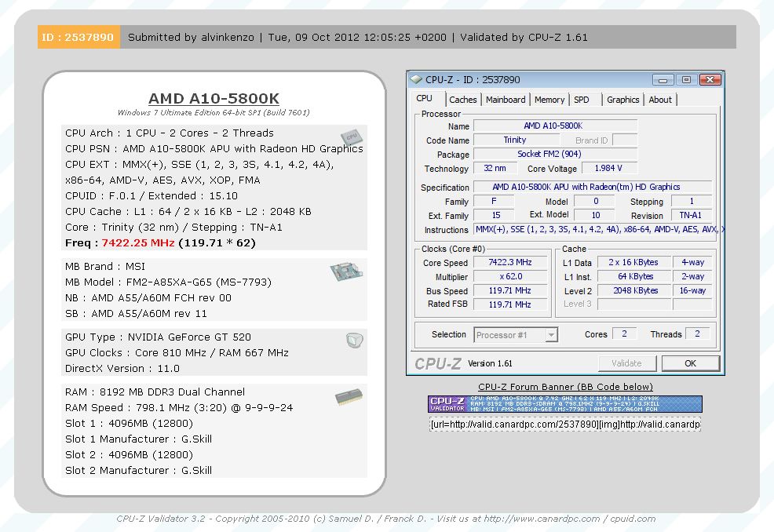The width and height of the screenshot is (774, 532).
Task: Click the red 7422.25 MHz frequency text
Action: pyautogui.click(x=137, y=242)
